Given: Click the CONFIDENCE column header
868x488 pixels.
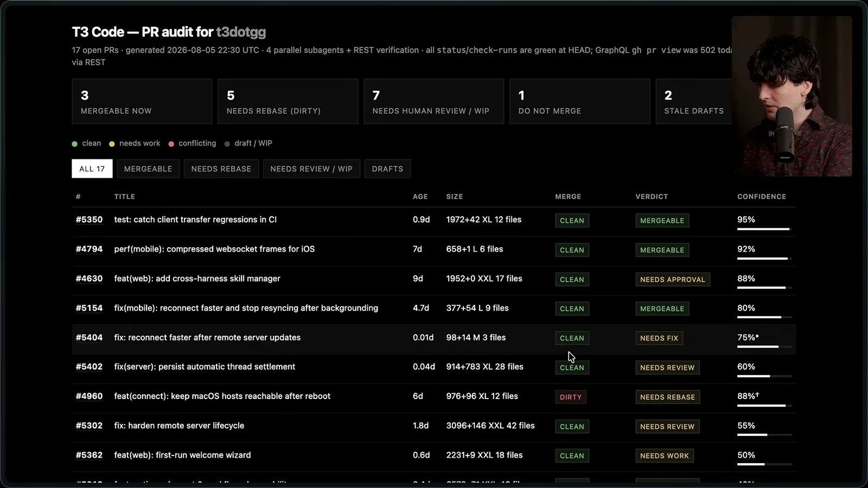Looking at the screenshot, I should (x=761, y=196).
